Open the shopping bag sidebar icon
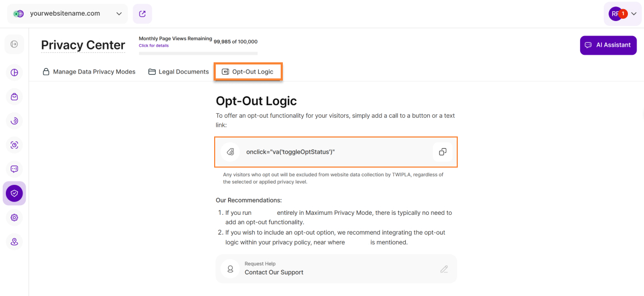This screenshot has height=296, width=644. 14,97
